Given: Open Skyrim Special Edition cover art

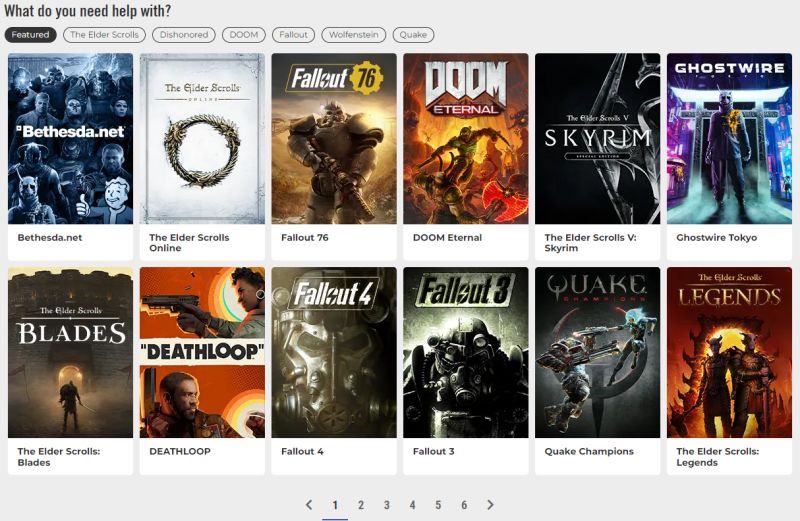Looking at the screenshot, I should [x=597, y=138].
